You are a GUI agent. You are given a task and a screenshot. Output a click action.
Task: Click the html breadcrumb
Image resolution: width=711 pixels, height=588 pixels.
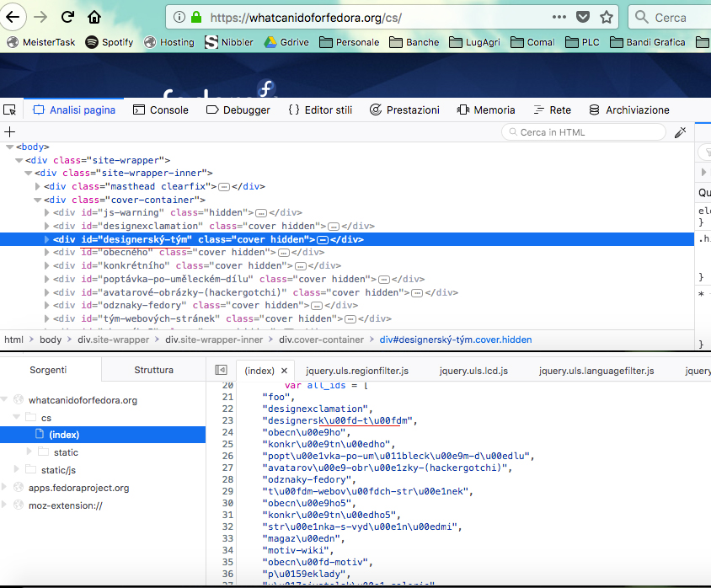click(13, 339)
